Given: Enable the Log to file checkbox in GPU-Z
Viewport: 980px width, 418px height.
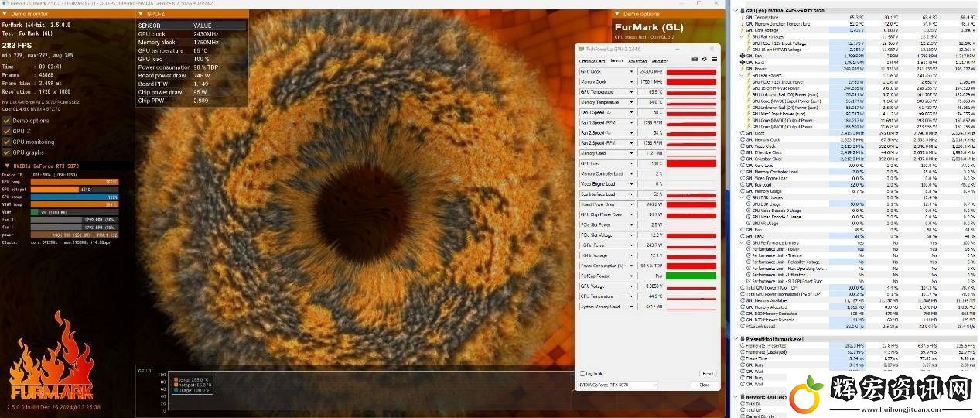Looking at the screenshot, I should tap(583, 373).
